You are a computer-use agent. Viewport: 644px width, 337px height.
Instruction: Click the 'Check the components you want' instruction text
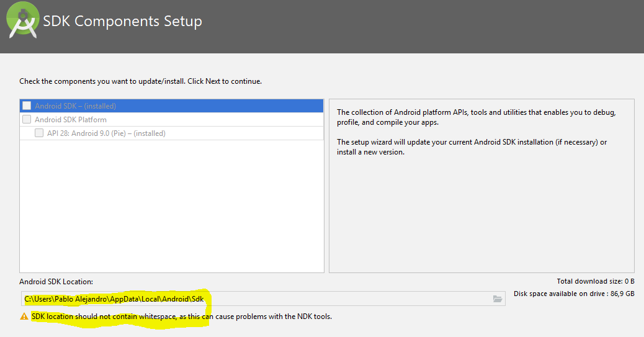coord(140,81)
